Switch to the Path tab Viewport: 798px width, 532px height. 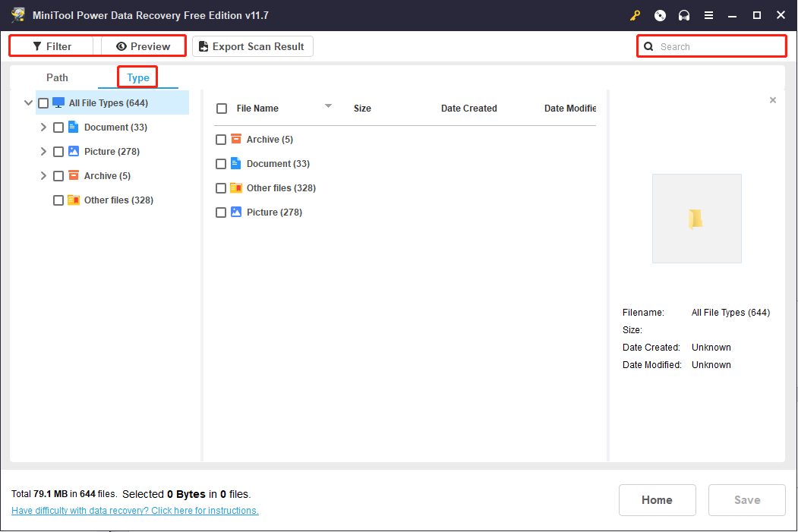pyautogui.click(x=56, y=77)
